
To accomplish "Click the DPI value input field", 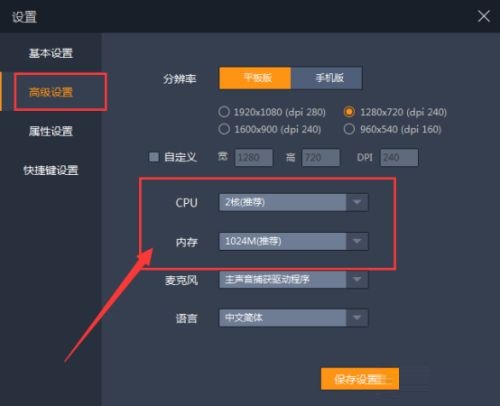I will [x=399, y=157].
